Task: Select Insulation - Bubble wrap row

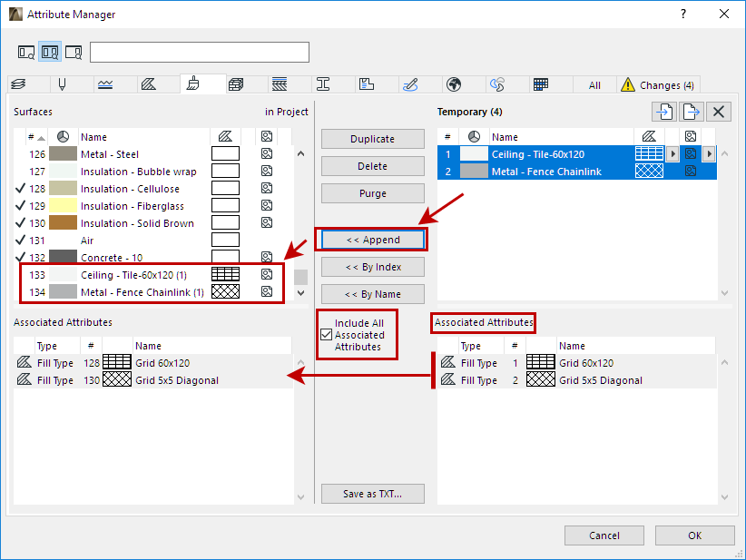Action: point(152,172)
